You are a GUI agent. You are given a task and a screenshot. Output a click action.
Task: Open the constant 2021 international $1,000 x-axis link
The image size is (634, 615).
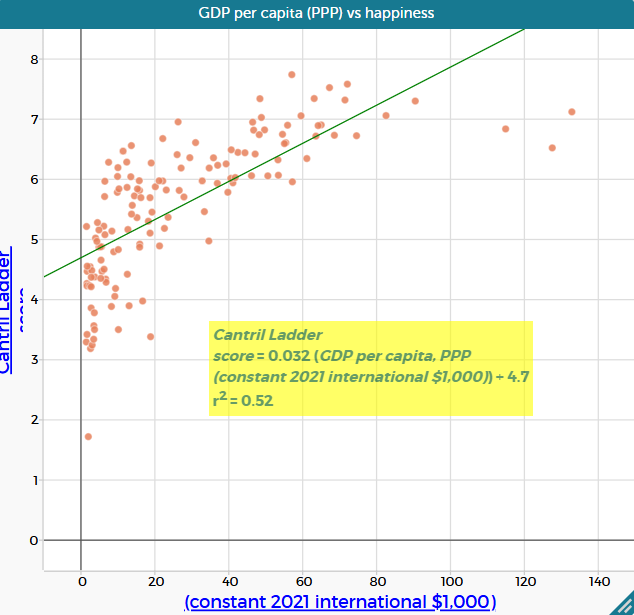pyautogui.click(x=340, y=601)
